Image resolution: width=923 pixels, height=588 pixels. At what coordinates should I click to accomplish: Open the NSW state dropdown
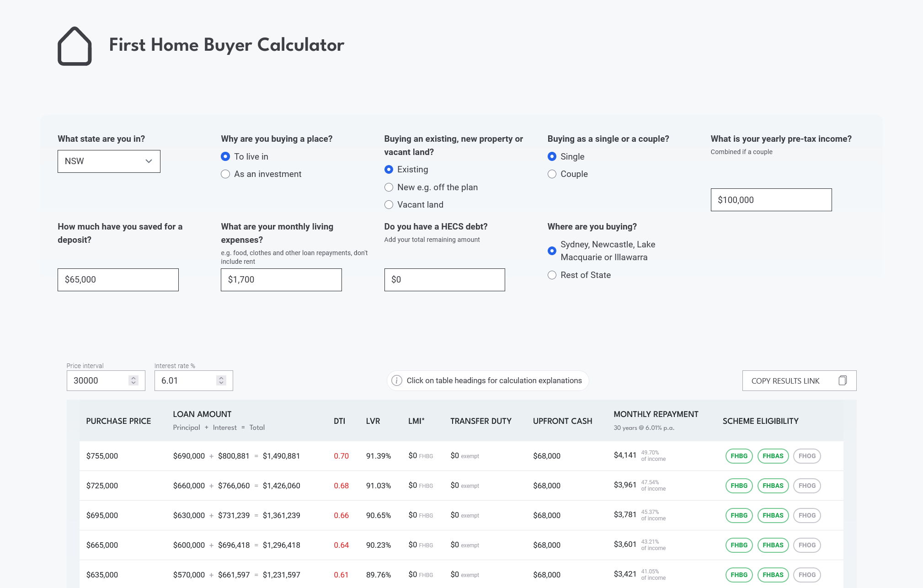(109, 161)
